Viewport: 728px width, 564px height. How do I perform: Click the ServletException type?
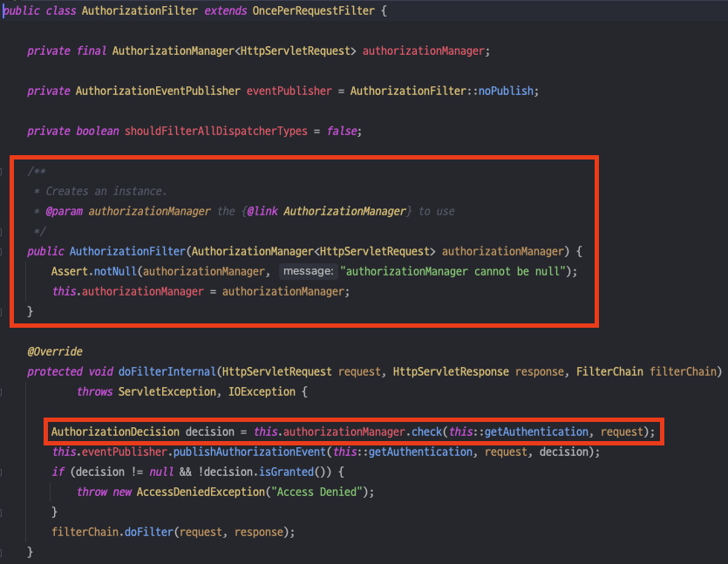167,391
